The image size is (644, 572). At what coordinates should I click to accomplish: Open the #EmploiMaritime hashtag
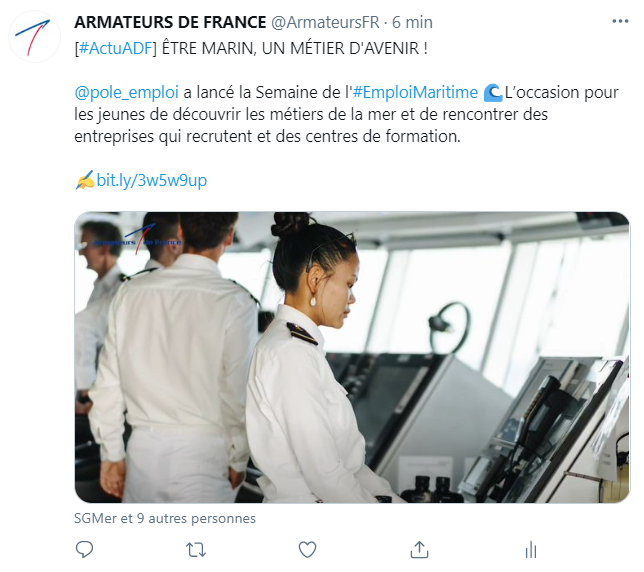tap(415, 92)
